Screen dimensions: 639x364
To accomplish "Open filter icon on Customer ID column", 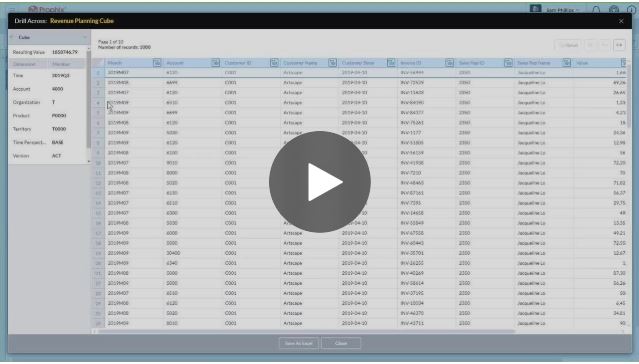I will click(x=274, y=63).
